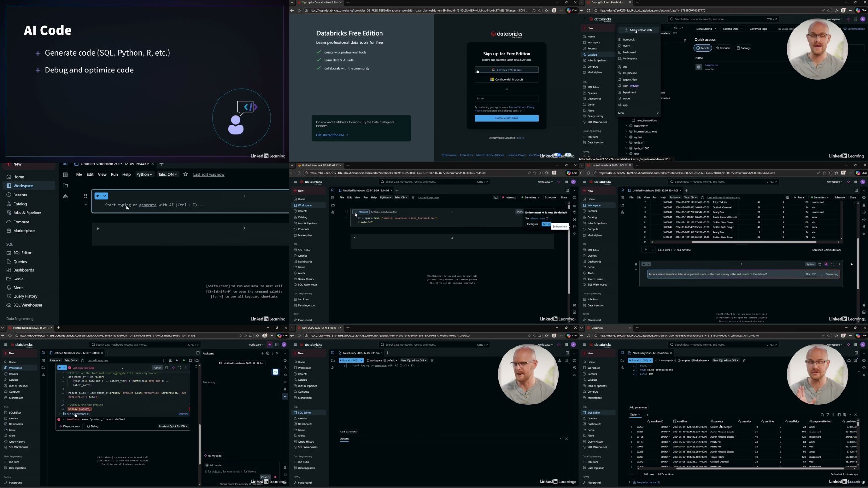
Task: Click Continue with Google
Action: click(x=506, y=70)
